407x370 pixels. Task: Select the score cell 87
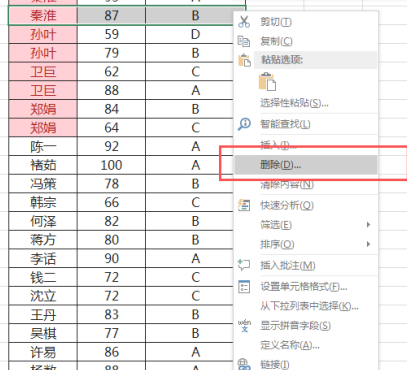pos(111,15)
